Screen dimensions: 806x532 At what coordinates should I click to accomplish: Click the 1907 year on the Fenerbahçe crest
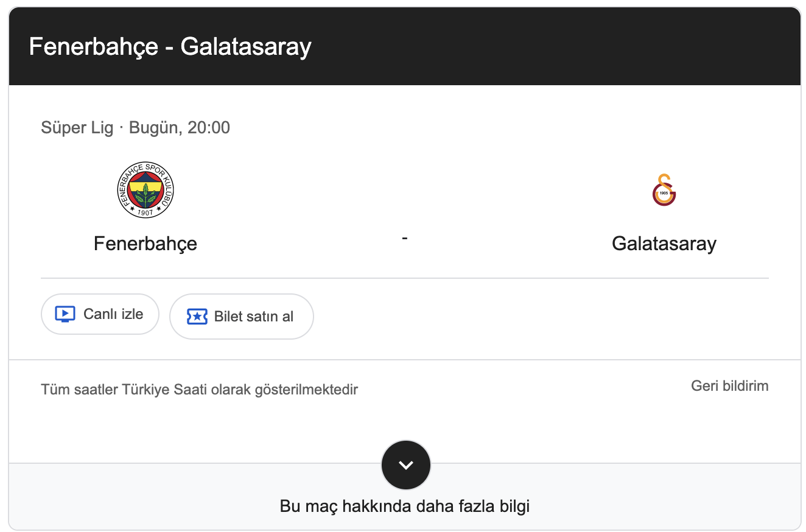pyautogui.click(x=145, y=212)
